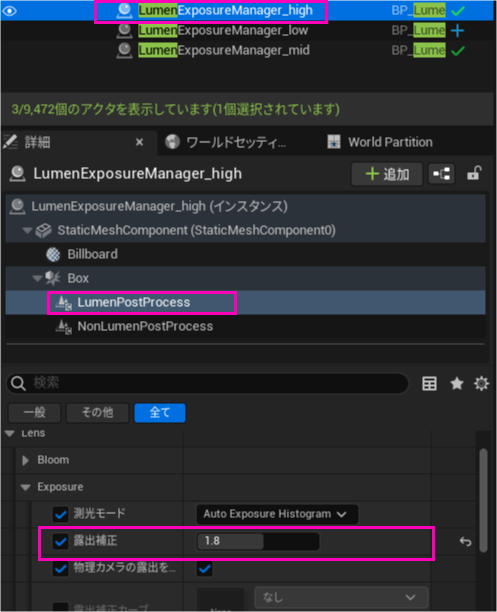Open the なし asset dropdown
Screen dimensions: 497x612
click(x=341, y=597)
